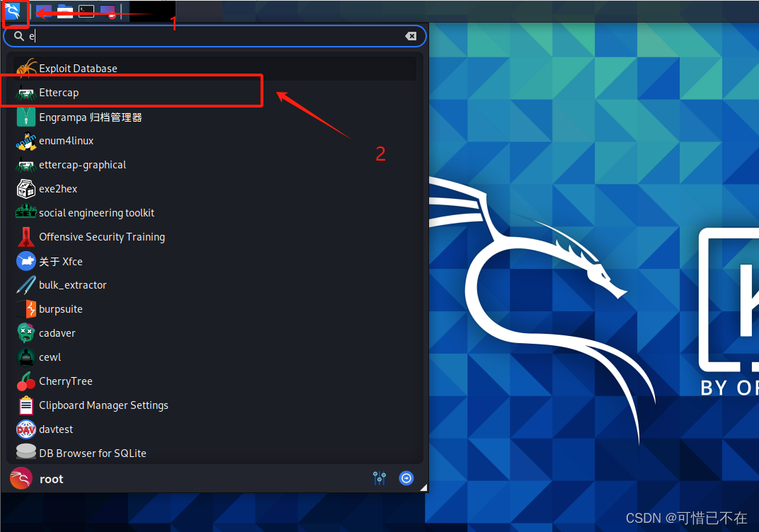759x532 pixels.
Task: Open the file manager panel launcher
Action: click(x=65, y=11)
